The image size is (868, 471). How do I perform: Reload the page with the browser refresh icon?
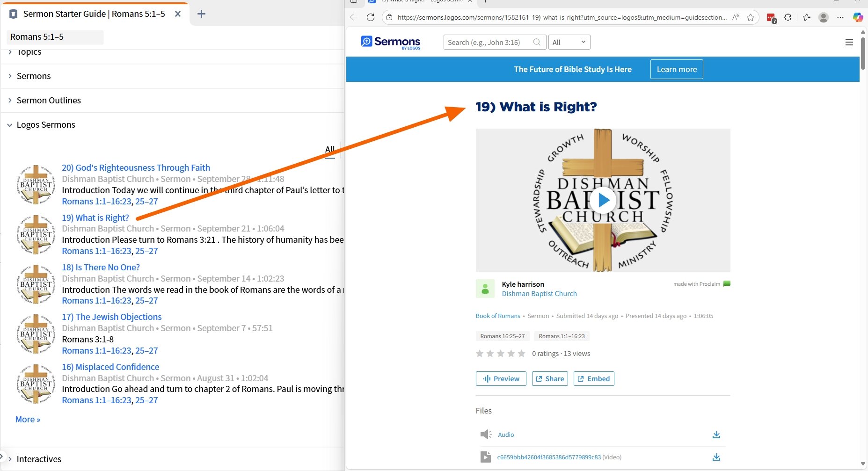point(371,17)
